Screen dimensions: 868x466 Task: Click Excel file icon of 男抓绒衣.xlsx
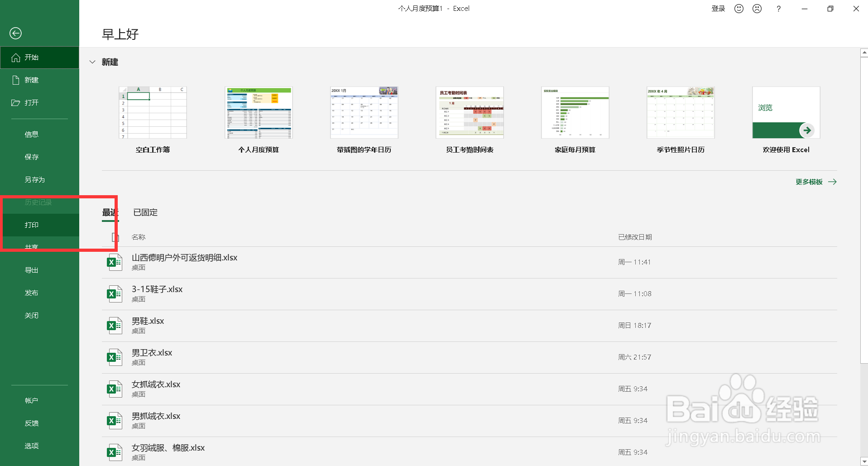point(114,421)
